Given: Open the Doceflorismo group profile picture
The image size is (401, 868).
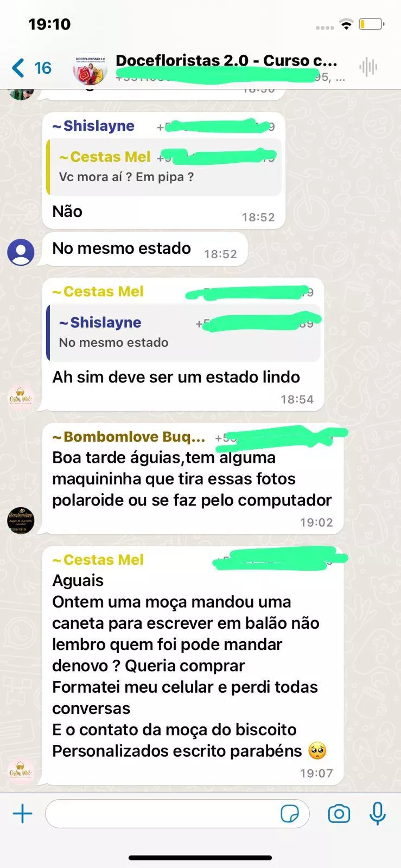Looking at the screenshot, I should click(x=90, y=69).
